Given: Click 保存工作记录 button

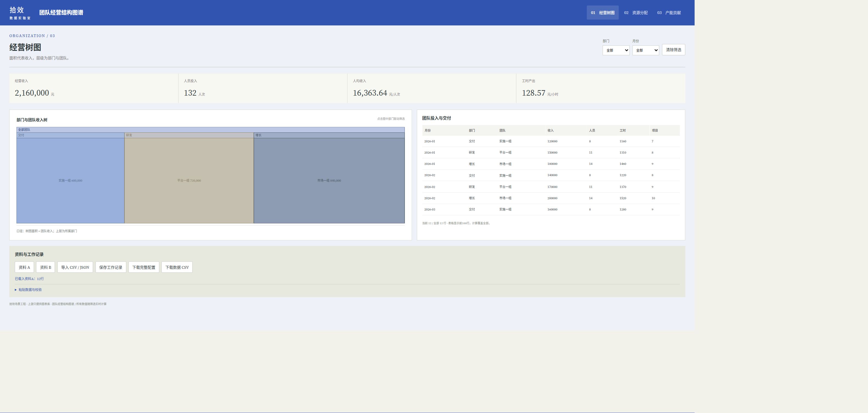Looking at the screenshot, I should [x=110, y=267].
